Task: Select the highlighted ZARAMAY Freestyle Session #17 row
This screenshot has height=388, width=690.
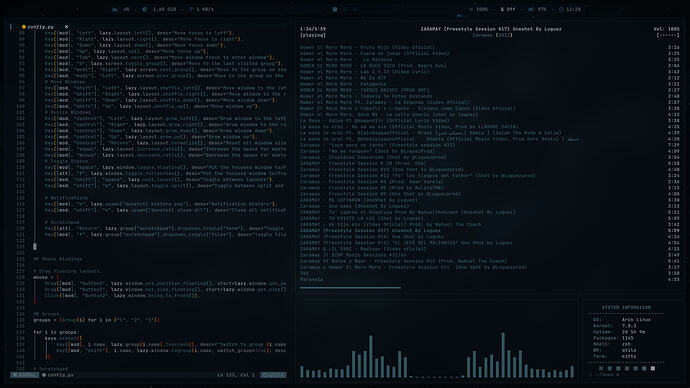Action: (x=370, y=231)
